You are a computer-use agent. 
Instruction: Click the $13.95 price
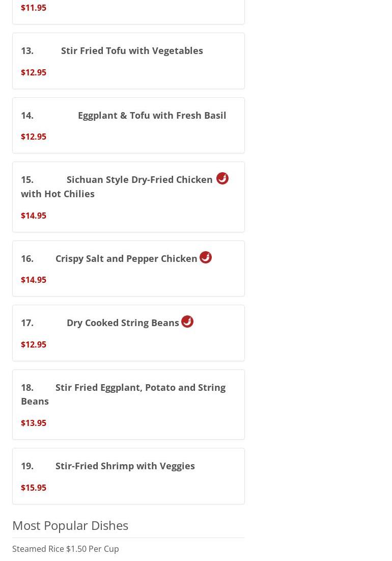[34, 423]
